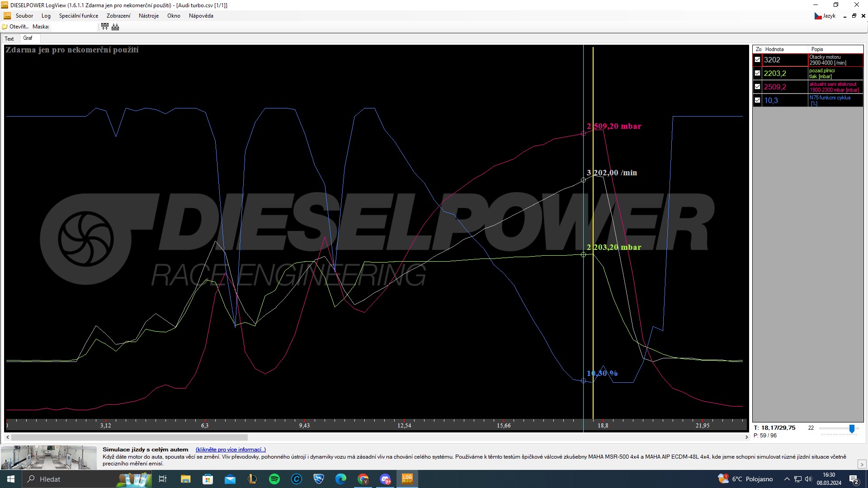Toggle the Otacky motoru channel checkbox
Image resolution: width=868 pixels, height=488 pixels.
(758, 60)
